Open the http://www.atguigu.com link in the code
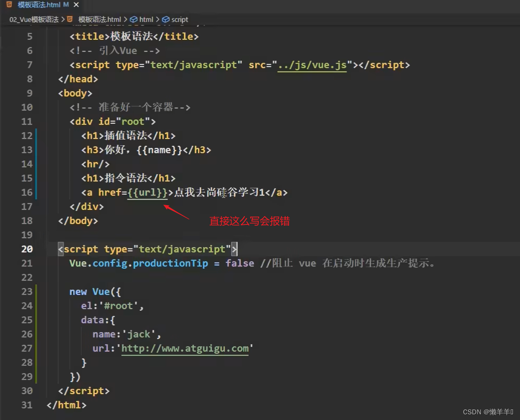Screen dimensions: 520x420 (x=185, y=348)
